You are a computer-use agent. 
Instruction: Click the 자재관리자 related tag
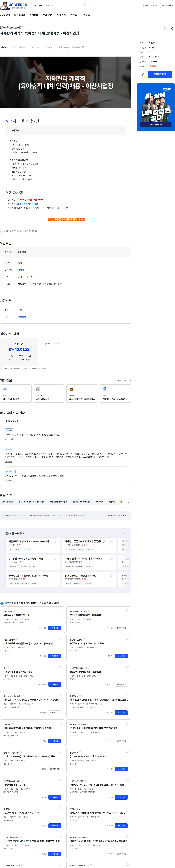pos(99,502)
